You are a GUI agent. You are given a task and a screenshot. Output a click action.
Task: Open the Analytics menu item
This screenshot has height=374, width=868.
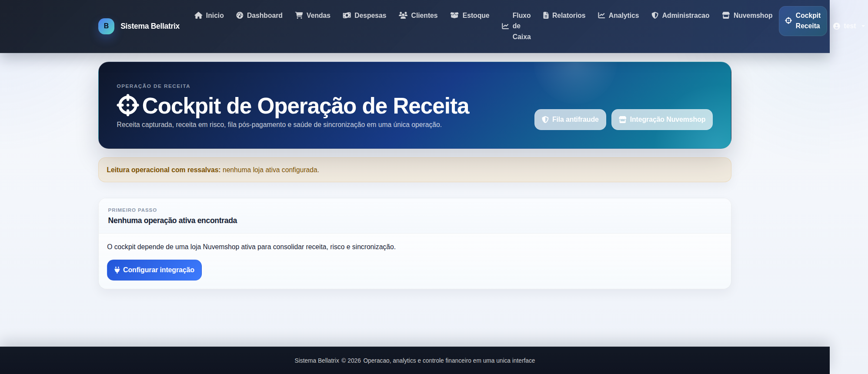point(618,15)
